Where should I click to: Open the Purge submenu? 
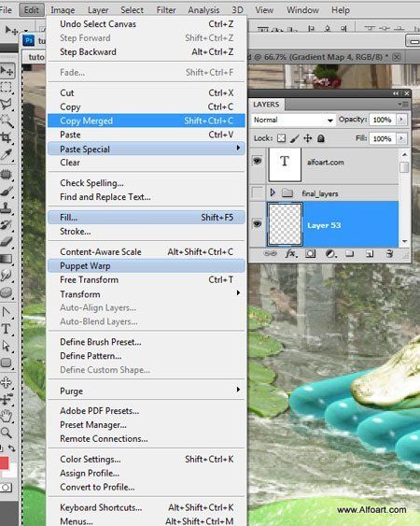click(x=147, y=391)
